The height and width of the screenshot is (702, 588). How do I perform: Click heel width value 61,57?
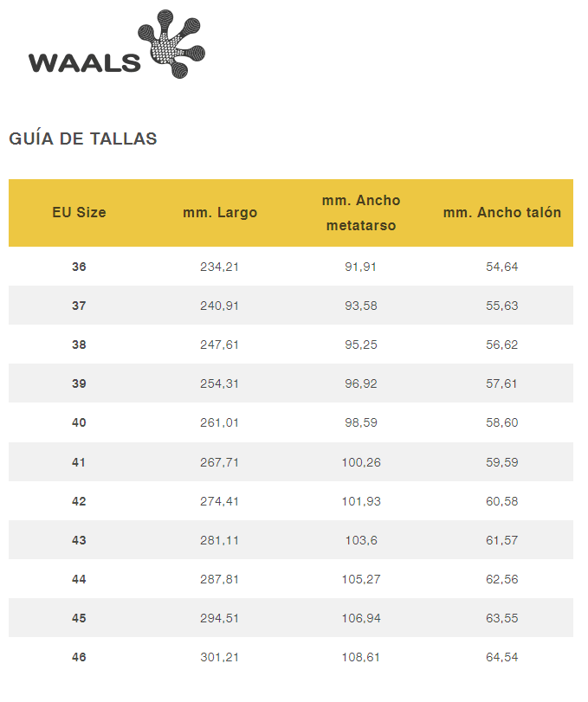click(502, 540)
